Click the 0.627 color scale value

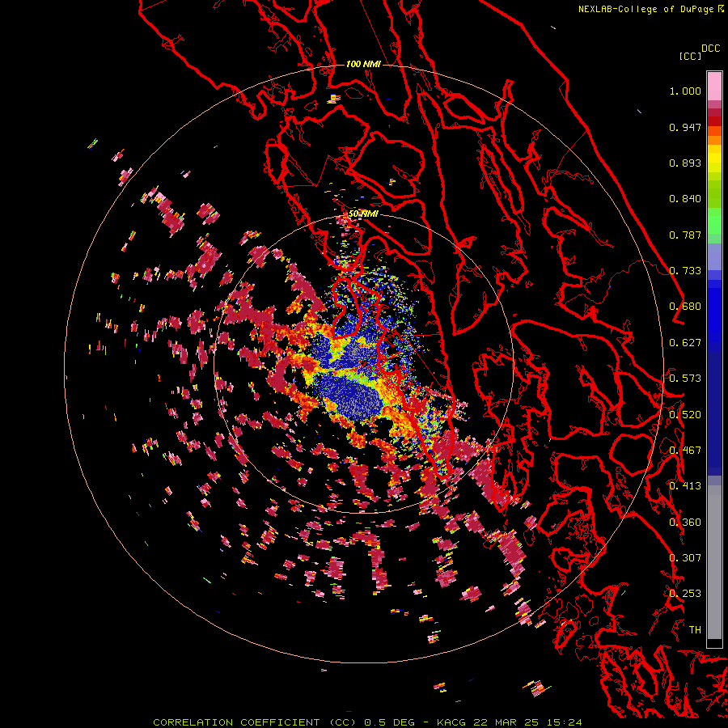coord(685,343)
